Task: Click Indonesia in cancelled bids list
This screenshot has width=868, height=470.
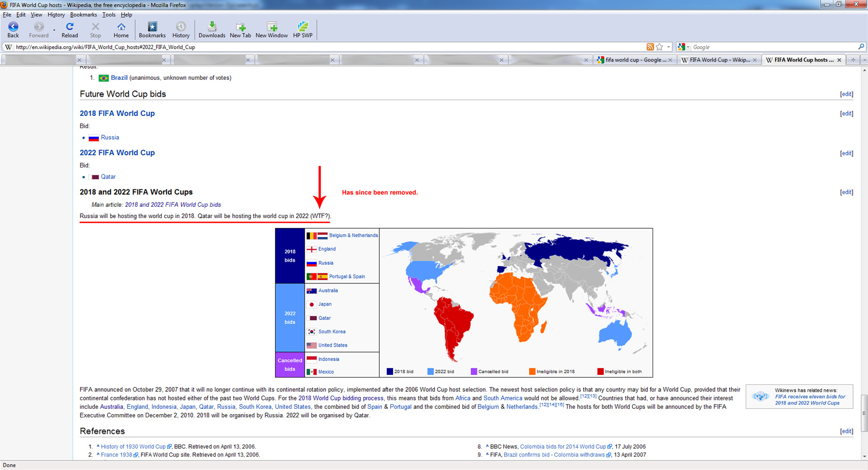Action: click(328, 359)
